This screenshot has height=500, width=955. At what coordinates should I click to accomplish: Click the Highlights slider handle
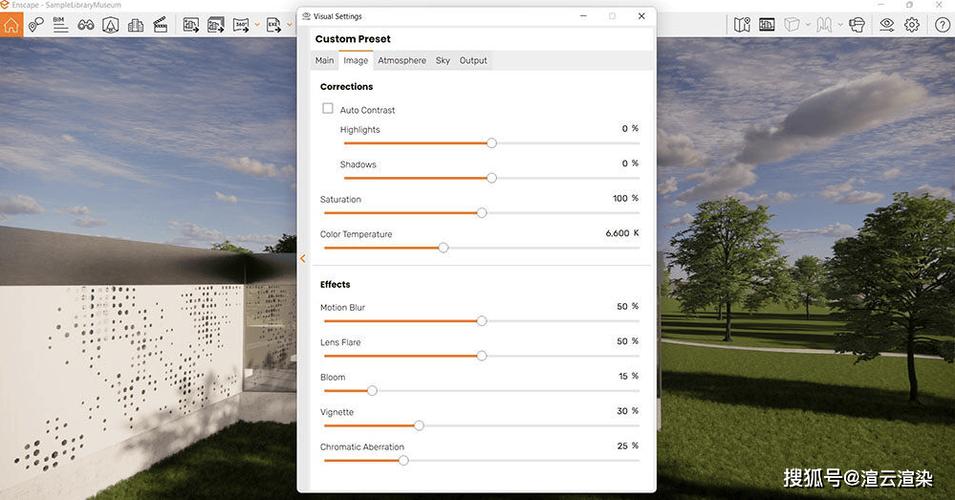point(492,143)
